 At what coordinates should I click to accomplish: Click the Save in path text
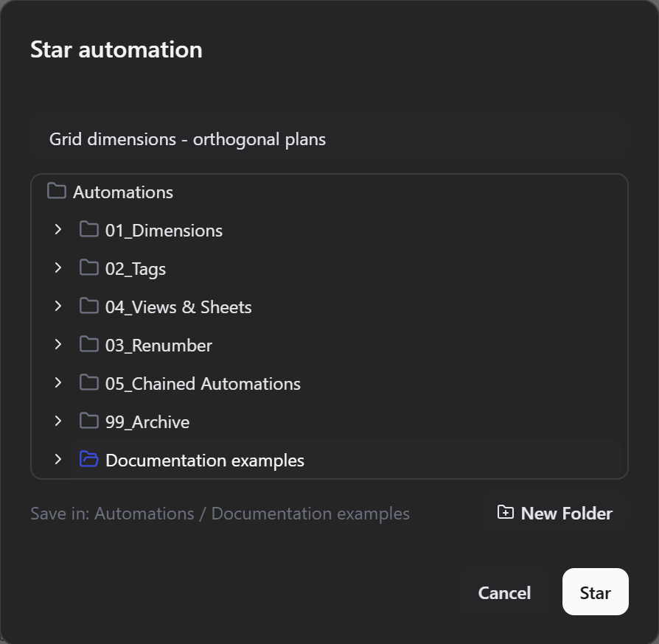tap(220, 514)
